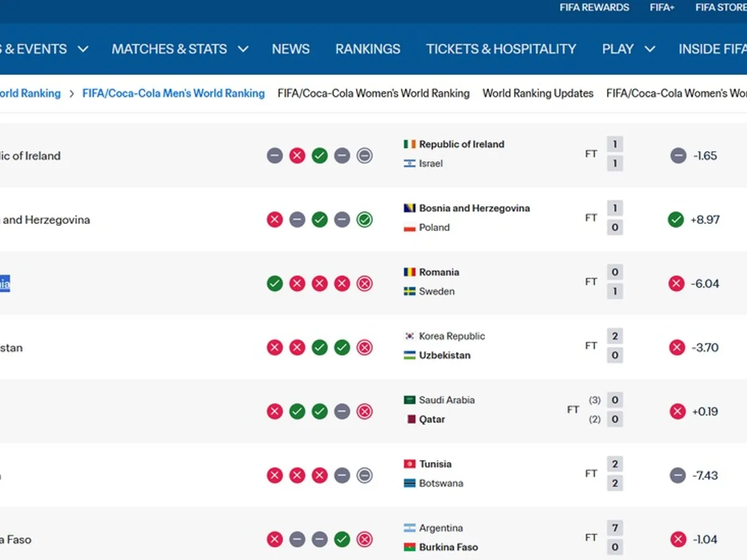Expand the Events menu chevron
Image resolution: width=747 pixels, height=560 pixels.
(83, 49)
